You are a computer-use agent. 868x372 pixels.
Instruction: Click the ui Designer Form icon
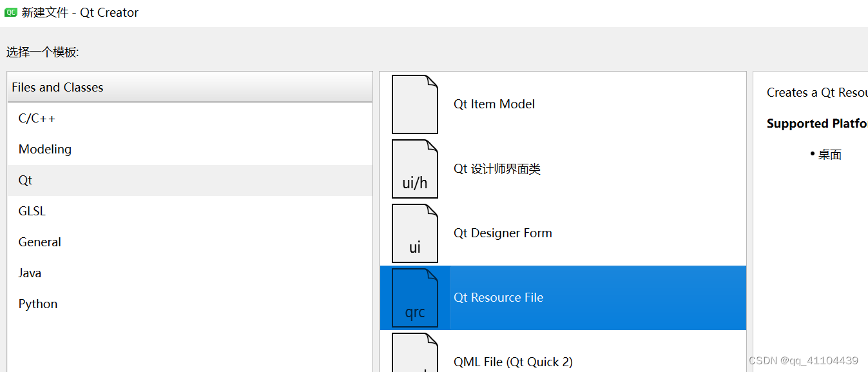[415, 233]
